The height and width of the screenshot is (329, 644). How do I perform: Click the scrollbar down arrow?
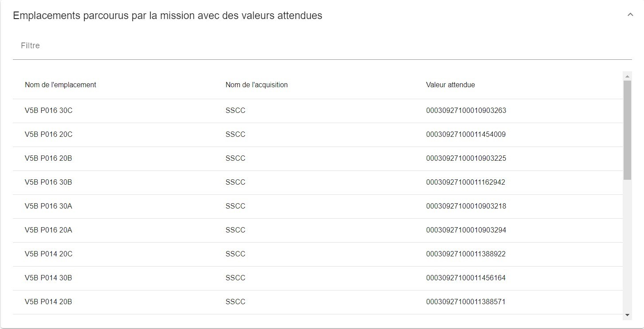[627, 315]
